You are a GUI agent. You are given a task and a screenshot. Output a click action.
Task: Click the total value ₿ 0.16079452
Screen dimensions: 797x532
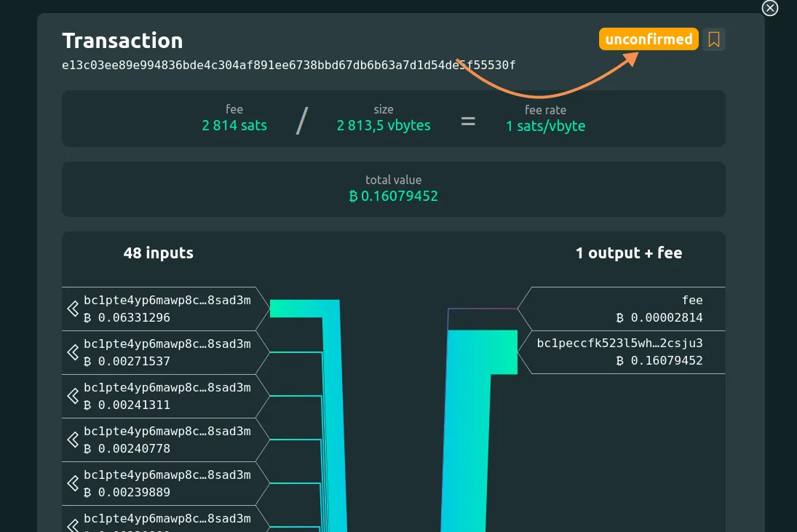[394, 196]
